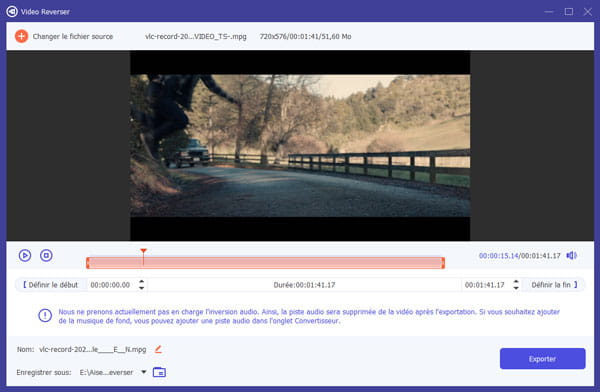Click output name 'vlc-record-202...mpg'
This screenshot has width=600, height=392.
point(93,349)
